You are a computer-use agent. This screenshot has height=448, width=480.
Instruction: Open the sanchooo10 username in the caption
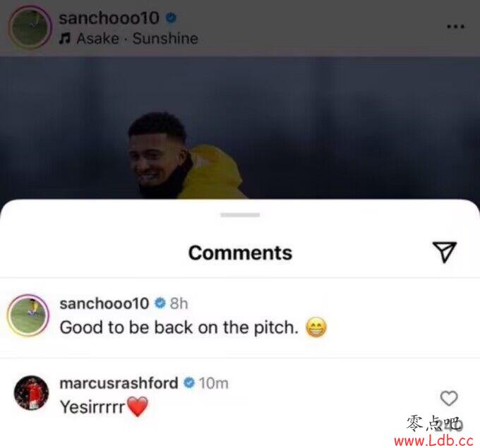click(x=104, y=303)
